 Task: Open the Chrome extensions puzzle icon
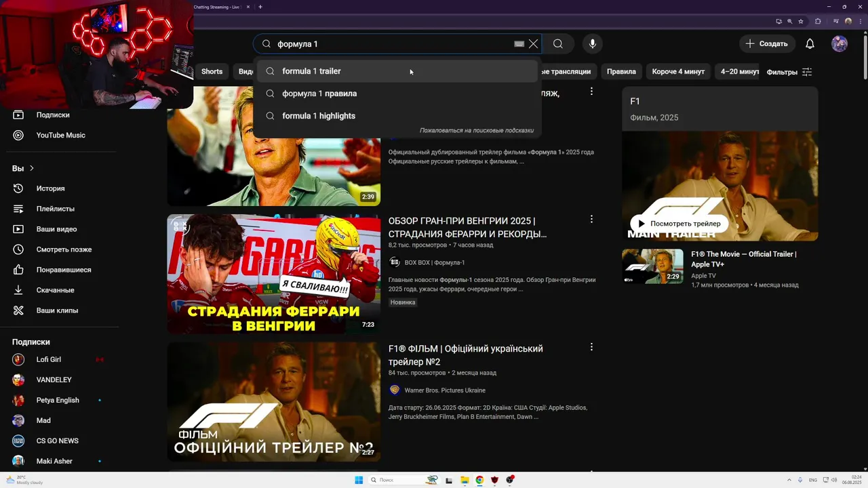click(x=818, y=21)
